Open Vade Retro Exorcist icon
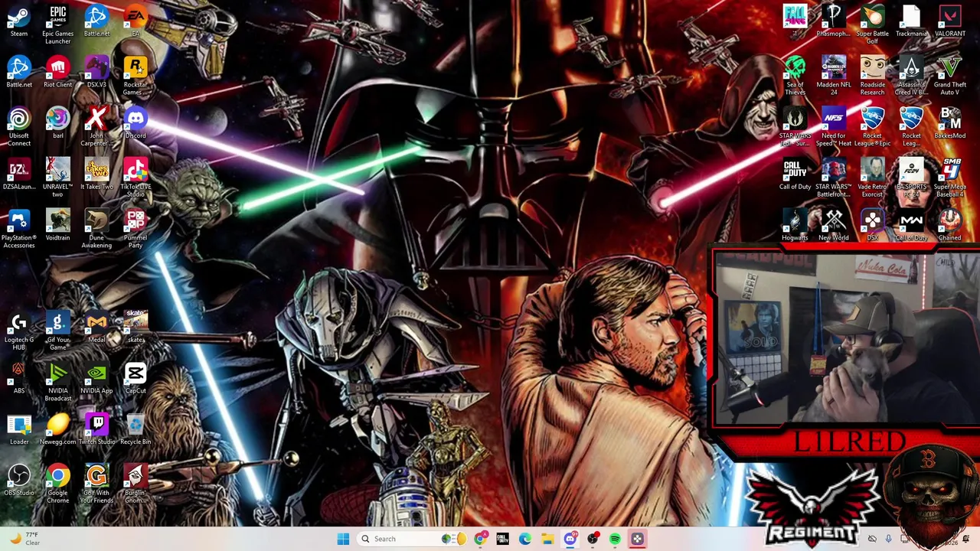Image resolution: width=980 pixels, height=551 pixels. tap(872, 178)
